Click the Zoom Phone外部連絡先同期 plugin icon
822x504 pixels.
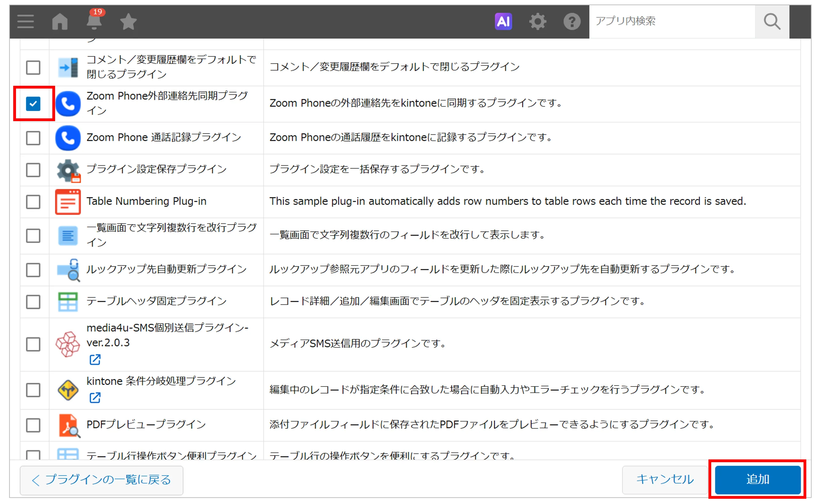pyautogui.click(x=68, y=104)
